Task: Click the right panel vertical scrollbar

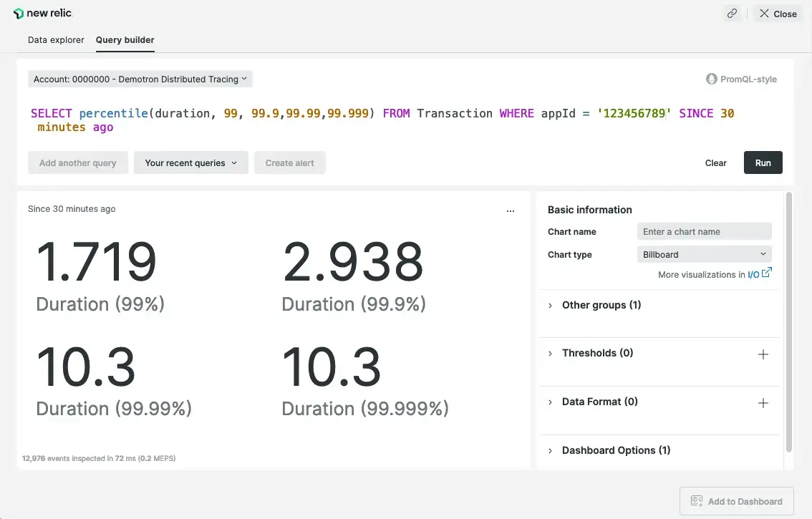Action: (789, 322)
